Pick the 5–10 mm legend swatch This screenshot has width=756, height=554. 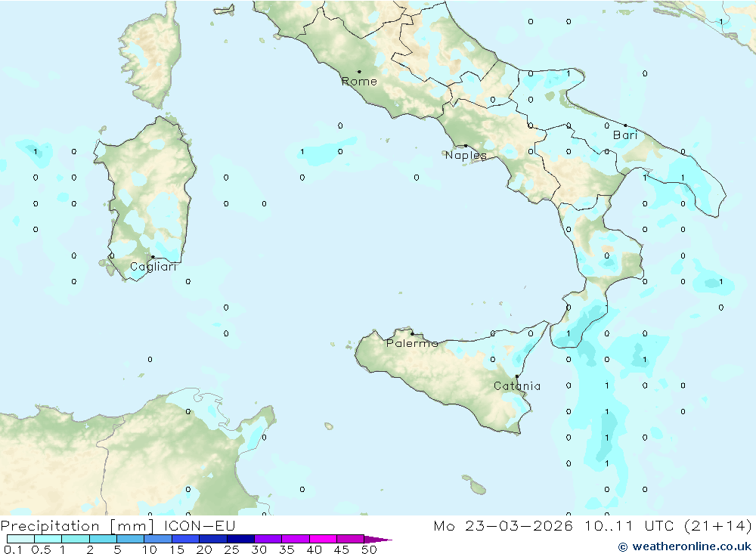tap(131, 539)
